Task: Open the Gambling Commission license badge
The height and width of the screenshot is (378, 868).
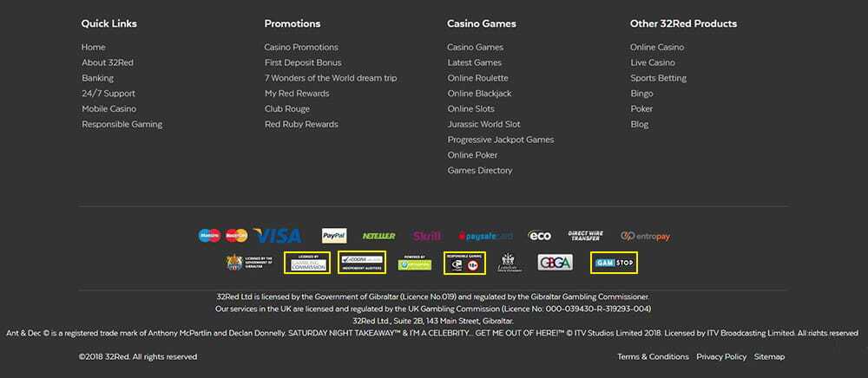Action: (308, 263)
